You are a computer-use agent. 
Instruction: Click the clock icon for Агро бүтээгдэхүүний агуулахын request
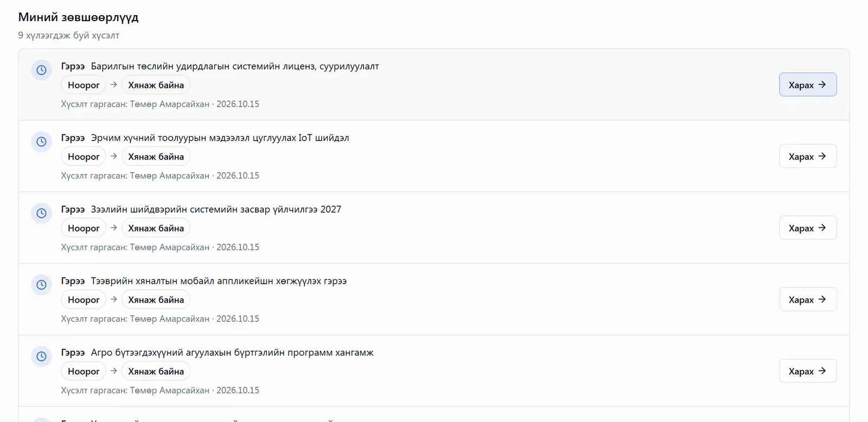(41, 356)
